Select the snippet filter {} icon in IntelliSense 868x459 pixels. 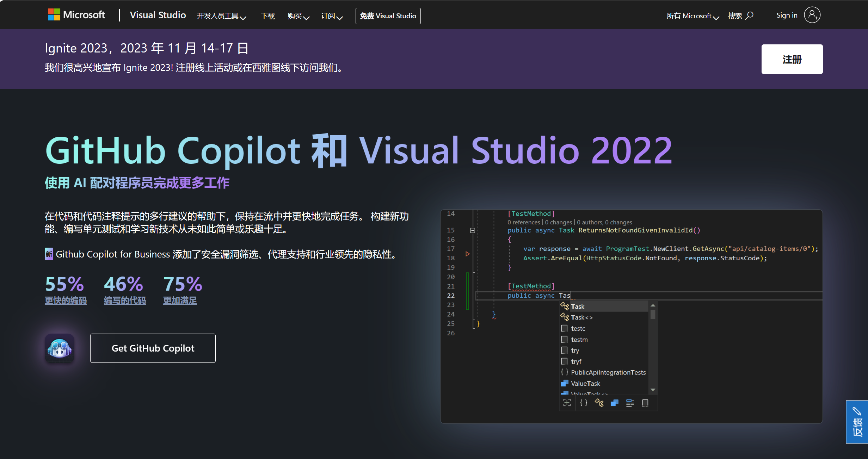click(583, 403)
